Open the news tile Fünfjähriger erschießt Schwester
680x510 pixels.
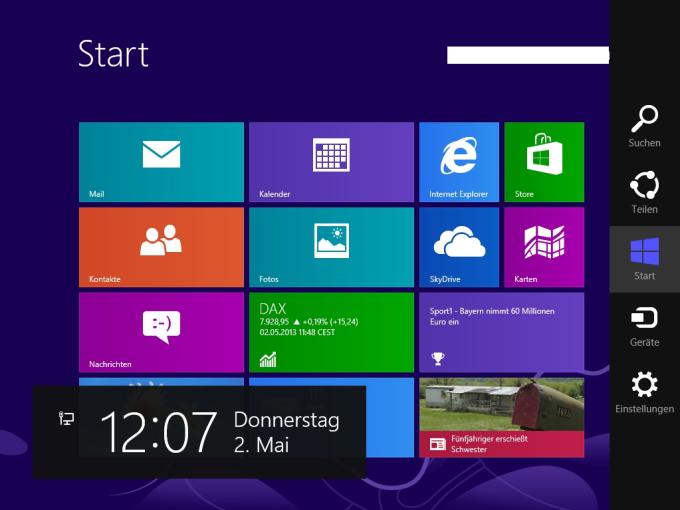[x=501, y=417]
